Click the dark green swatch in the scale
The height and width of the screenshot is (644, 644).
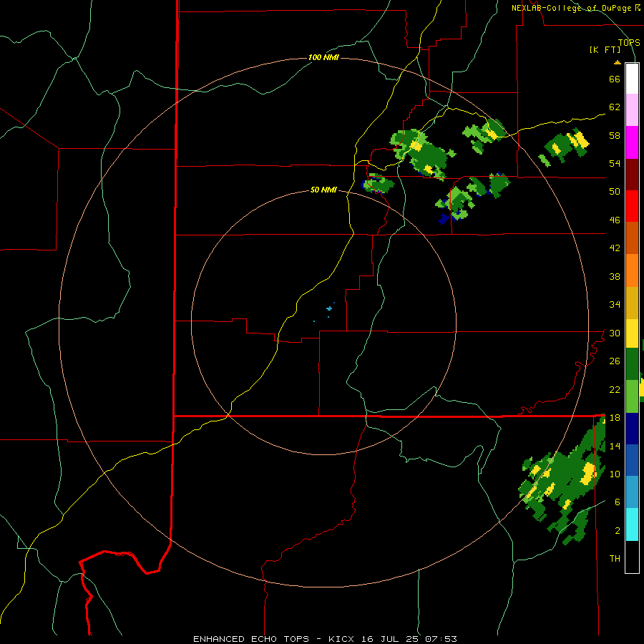click(632, 364)
